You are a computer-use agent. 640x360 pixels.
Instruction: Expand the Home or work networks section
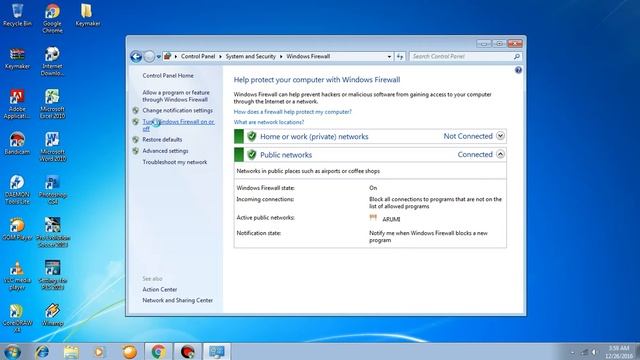(500, 136)
